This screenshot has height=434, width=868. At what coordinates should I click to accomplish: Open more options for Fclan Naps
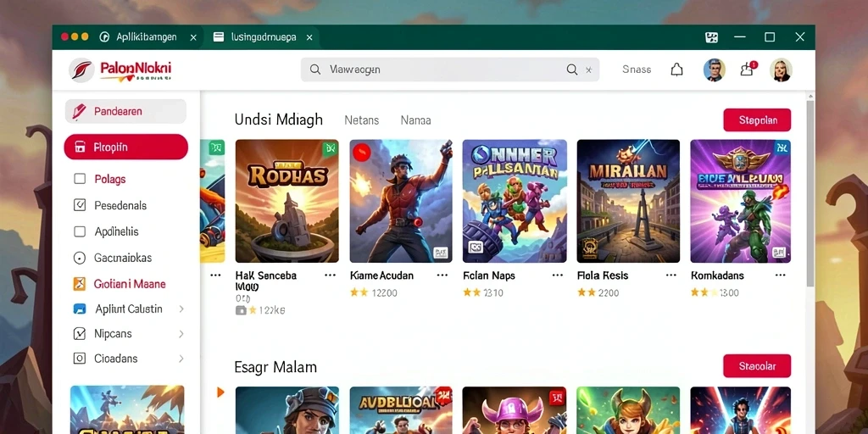558,275
